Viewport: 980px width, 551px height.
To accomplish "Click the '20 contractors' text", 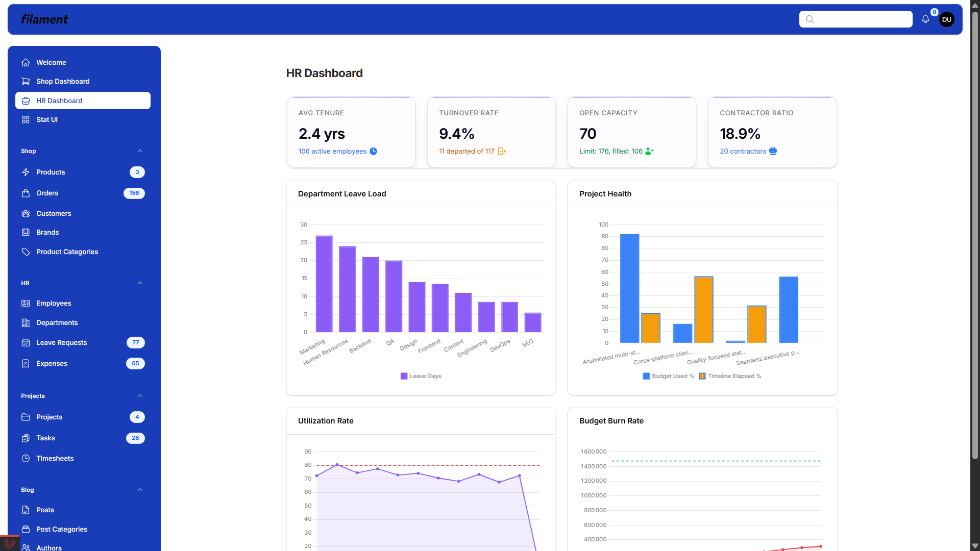I will [743, 151].
